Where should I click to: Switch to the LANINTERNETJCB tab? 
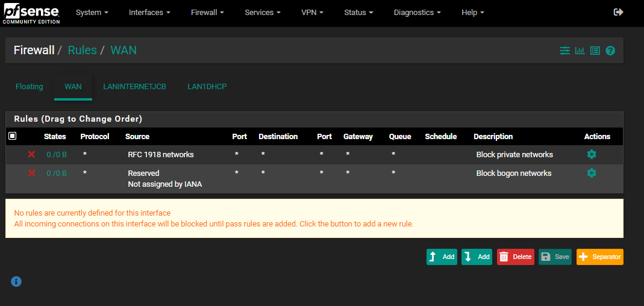pos(135,87)
